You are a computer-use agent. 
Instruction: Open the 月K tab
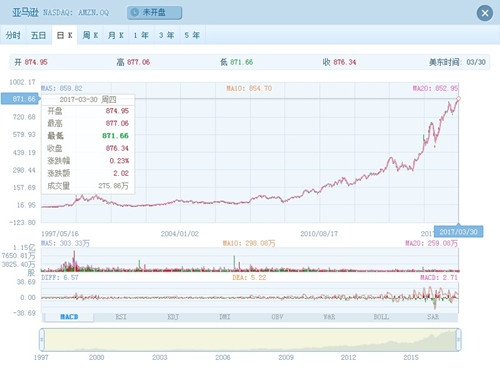(116, 35)
